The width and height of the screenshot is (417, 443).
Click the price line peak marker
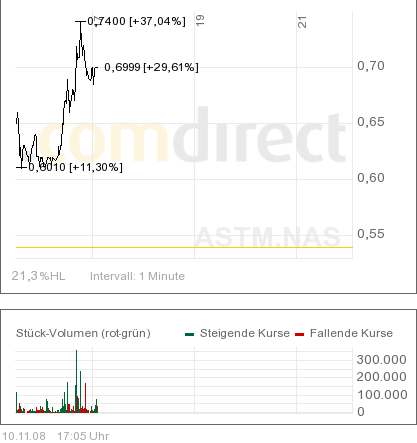[x=80, y=22]
